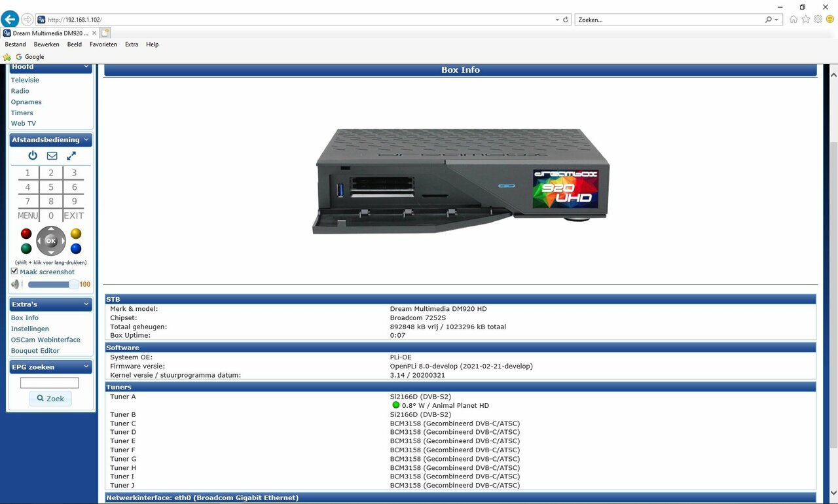This screenshot has width=838, height=504.
Task: Open the Beeld menu
Action: coord(75,45)
